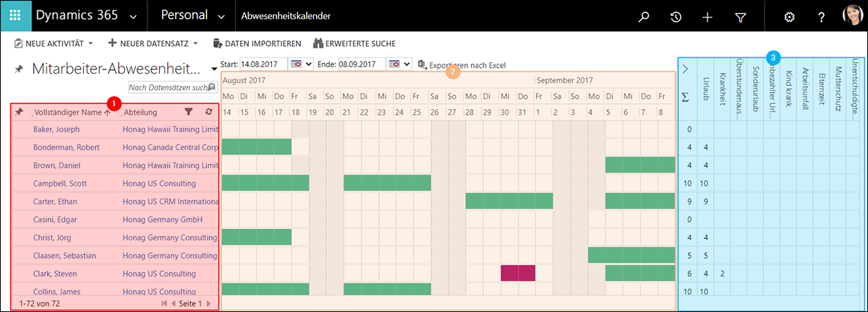
Task: Go to previous page arrow
Action: tap(174, 304)
